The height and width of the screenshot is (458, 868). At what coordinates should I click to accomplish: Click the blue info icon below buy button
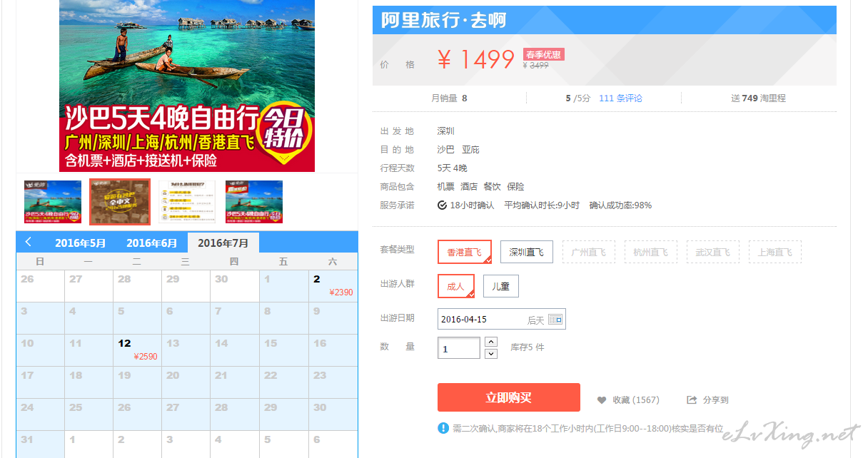tap(443, 428)
